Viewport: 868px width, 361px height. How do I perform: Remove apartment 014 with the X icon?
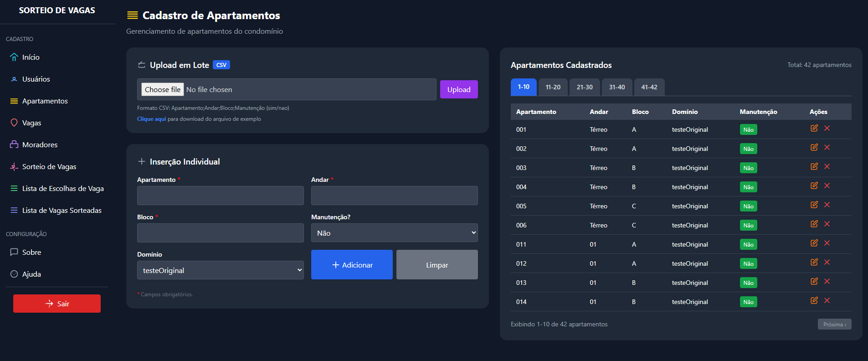[827, 301]
